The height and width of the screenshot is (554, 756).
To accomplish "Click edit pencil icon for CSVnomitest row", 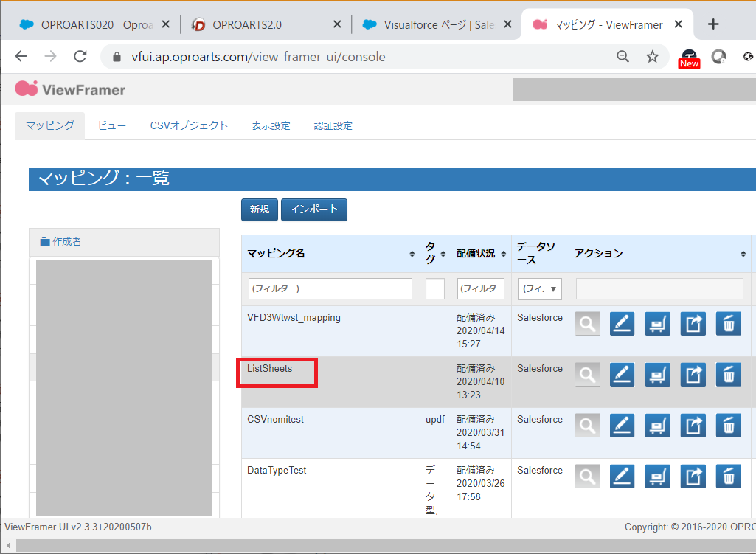I will coord(622,426).
